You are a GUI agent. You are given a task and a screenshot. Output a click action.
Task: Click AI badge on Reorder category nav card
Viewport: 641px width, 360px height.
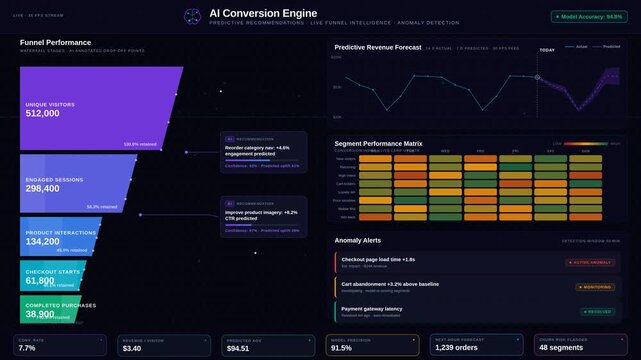click(x=230, y=139)
